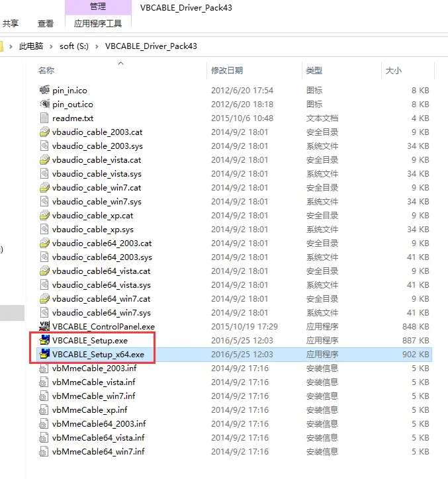Sort files by the 修改日期 column header

(227, 71)
